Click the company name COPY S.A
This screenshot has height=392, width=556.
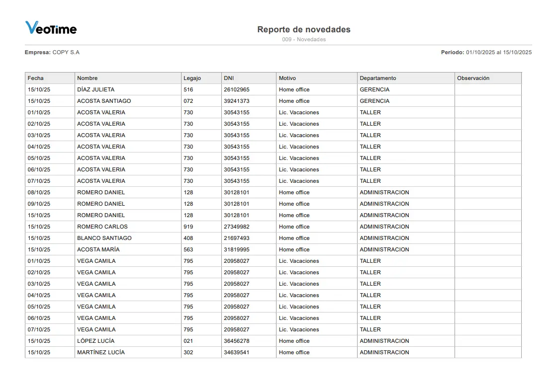point(66,52)
